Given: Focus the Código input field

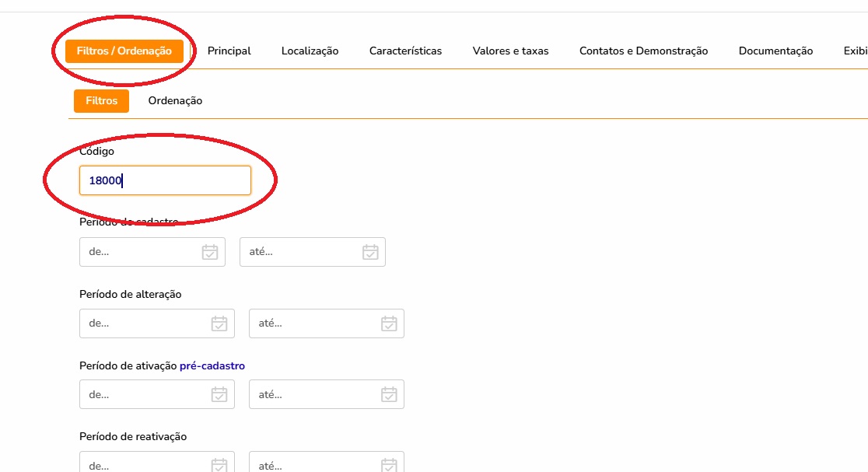Looking at the screenshot, I should coord(165,180).
